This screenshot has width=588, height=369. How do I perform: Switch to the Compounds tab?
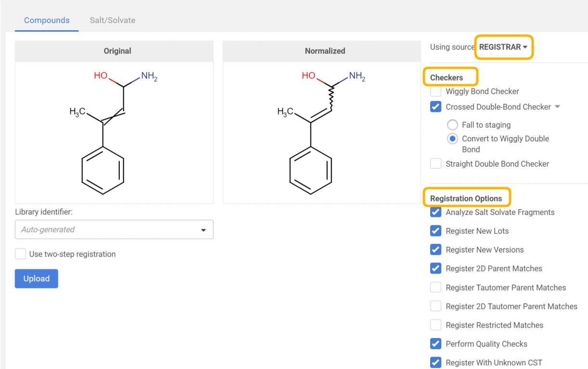coord(47,20)
